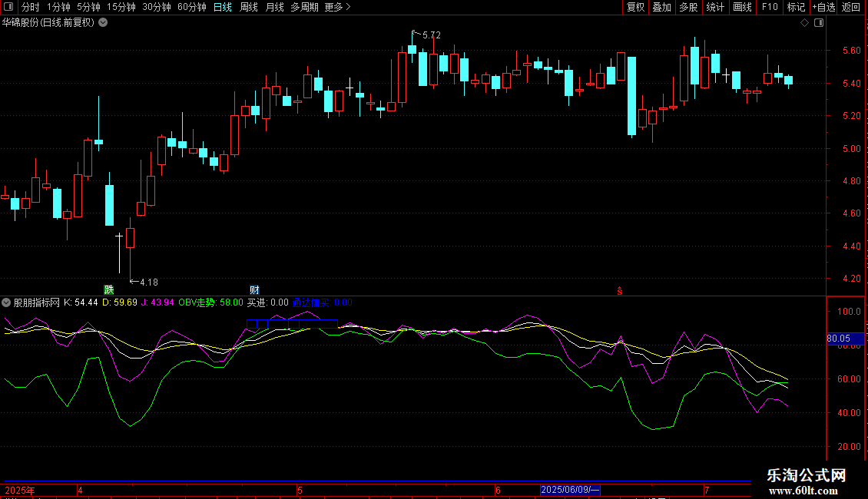
Task: Click the 100.0 indicator axis label
Action: 849,312
